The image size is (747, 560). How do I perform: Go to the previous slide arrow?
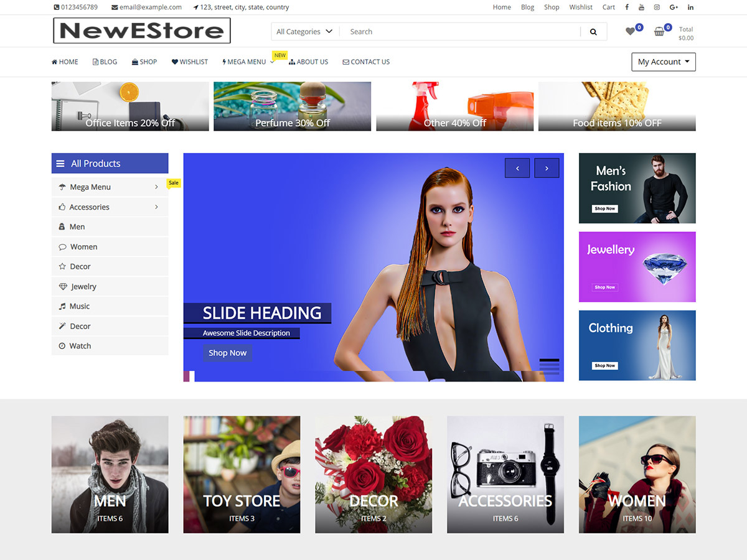[517, 168]
